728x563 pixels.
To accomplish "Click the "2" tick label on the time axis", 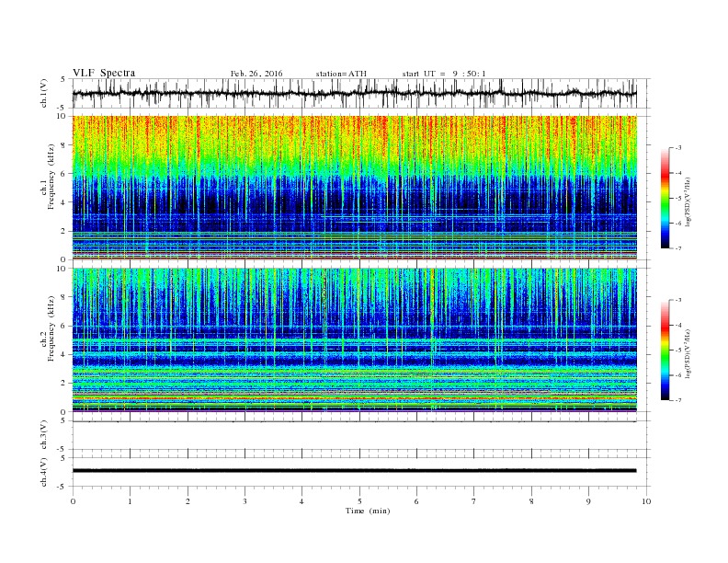I will 188,501.
